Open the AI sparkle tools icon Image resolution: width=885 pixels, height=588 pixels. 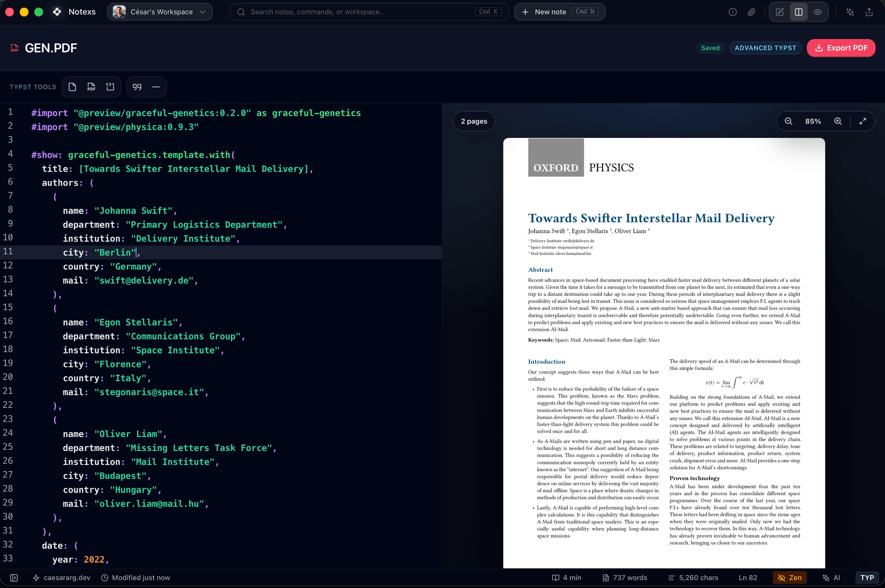[850, 12]
